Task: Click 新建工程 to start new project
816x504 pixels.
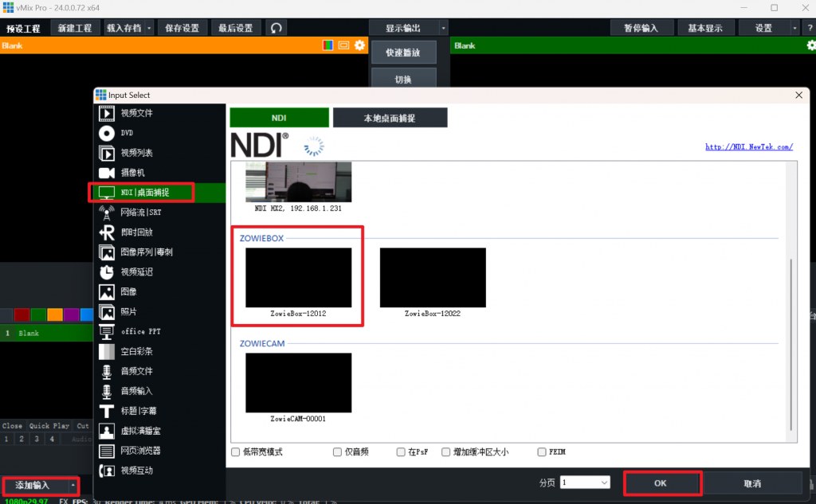Action: click(75, 28)
